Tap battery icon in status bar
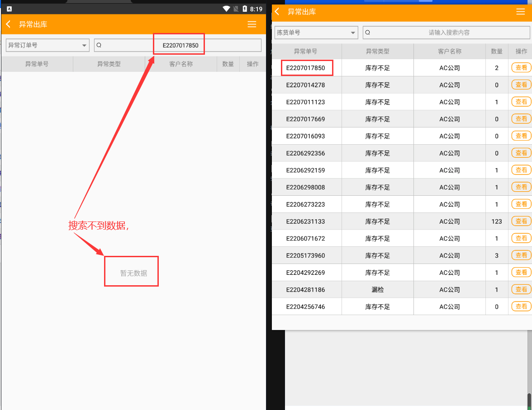Screen dimensions: 532x410 245,9
